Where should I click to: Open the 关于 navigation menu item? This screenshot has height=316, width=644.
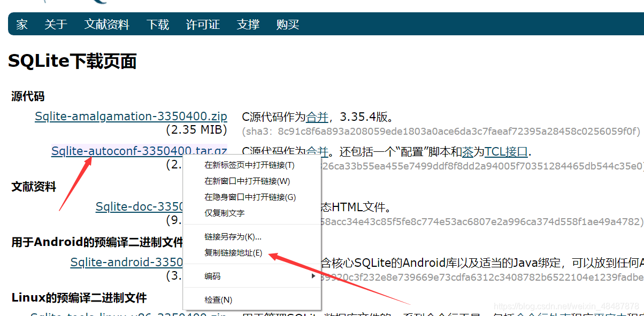(x=56, y=25)
